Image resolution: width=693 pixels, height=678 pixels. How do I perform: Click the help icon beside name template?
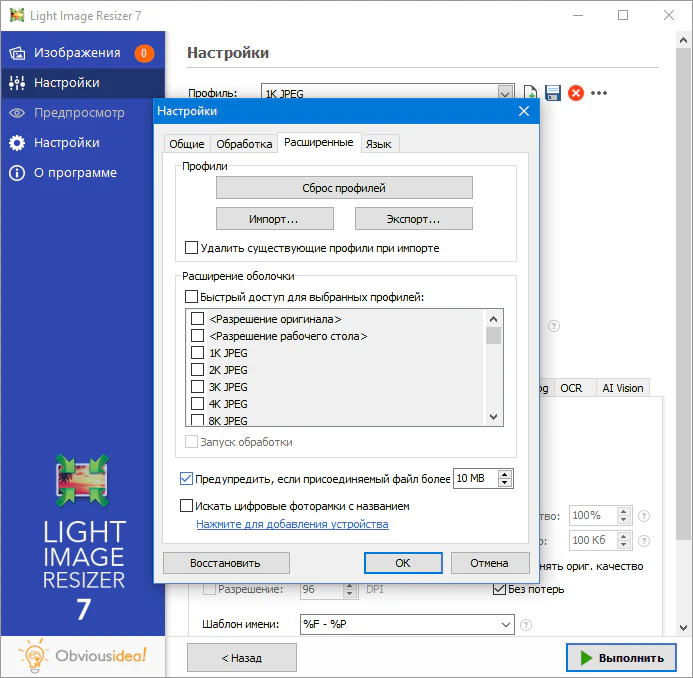coord(525,625)
